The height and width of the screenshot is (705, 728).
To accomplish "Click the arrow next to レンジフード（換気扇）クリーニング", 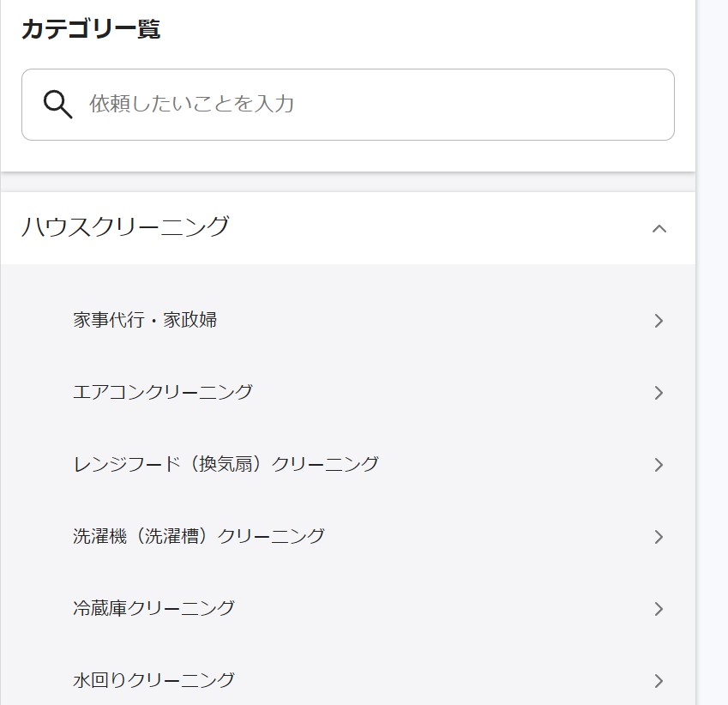I will coord(659,465).
